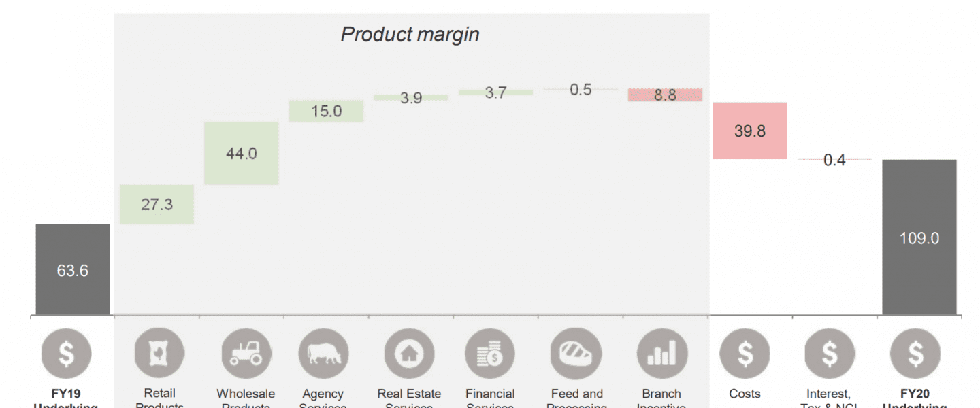Click the Branch Incentive bar chart icon
980x408 pixels.
point(661,354)
